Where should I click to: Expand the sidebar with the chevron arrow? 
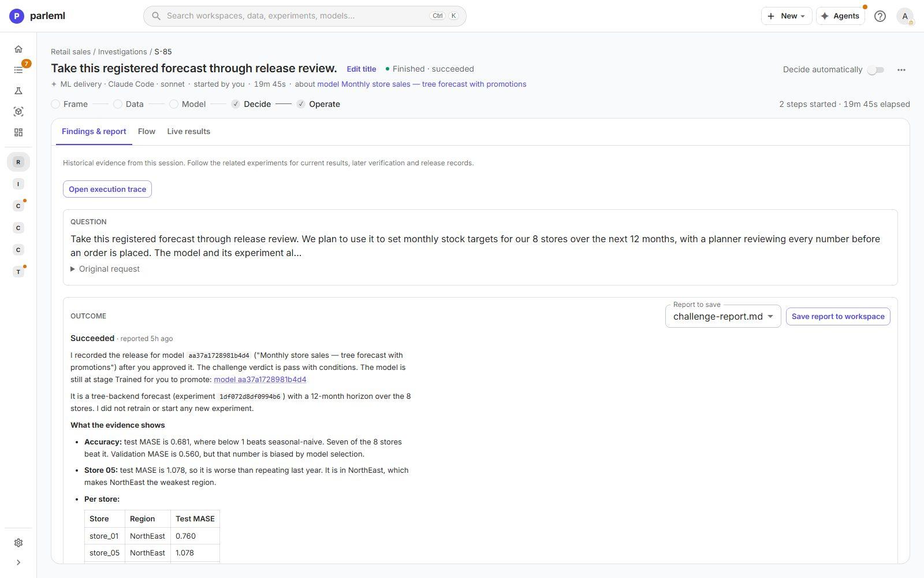18,562
